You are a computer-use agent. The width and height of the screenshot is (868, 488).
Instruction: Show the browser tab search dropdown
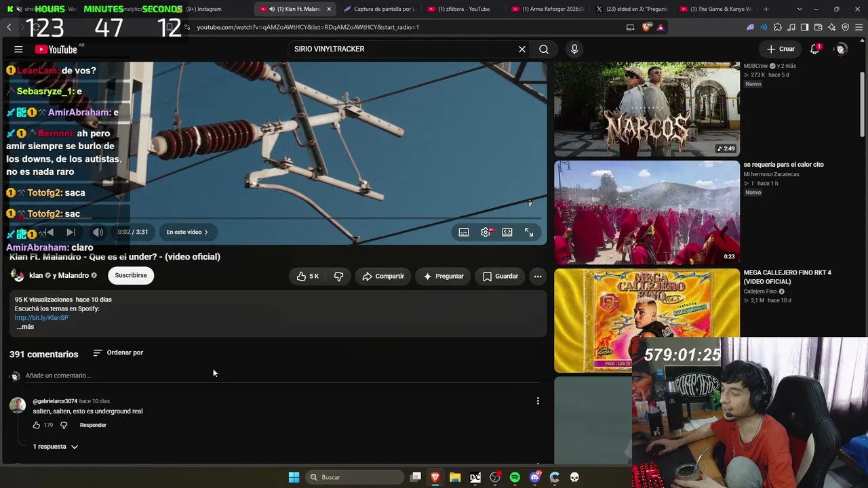[x=800, y=9]
